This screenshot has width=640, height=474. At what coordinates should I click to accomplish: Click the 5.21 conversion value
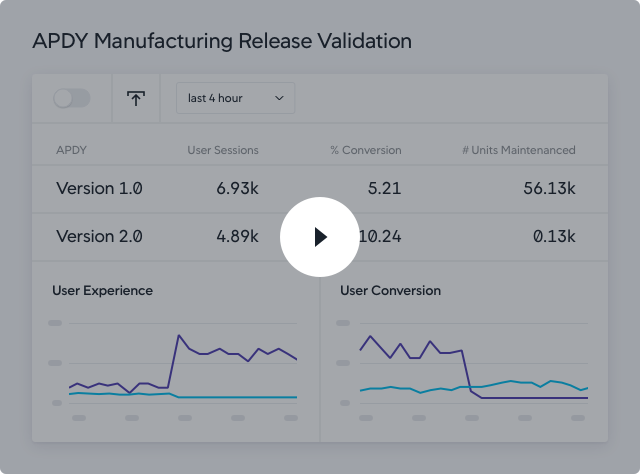pyautogui.click(x=384, y=188)
